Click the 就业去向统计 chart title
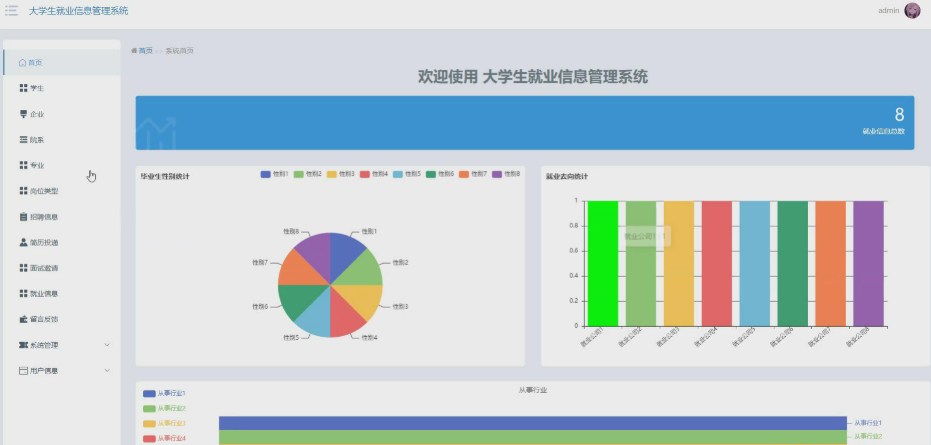The width and height of the screenshot is (931, 445). (x=567, y=176)
